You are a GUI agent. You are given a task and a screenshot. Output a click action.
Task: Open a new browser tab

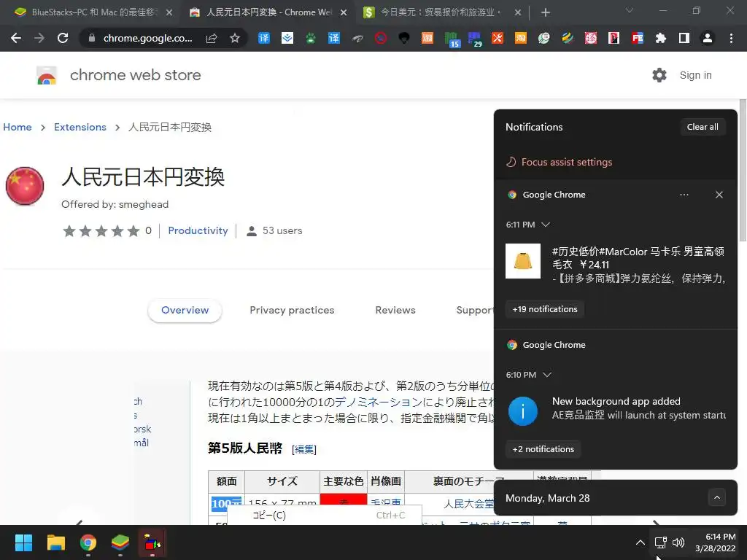546,13
